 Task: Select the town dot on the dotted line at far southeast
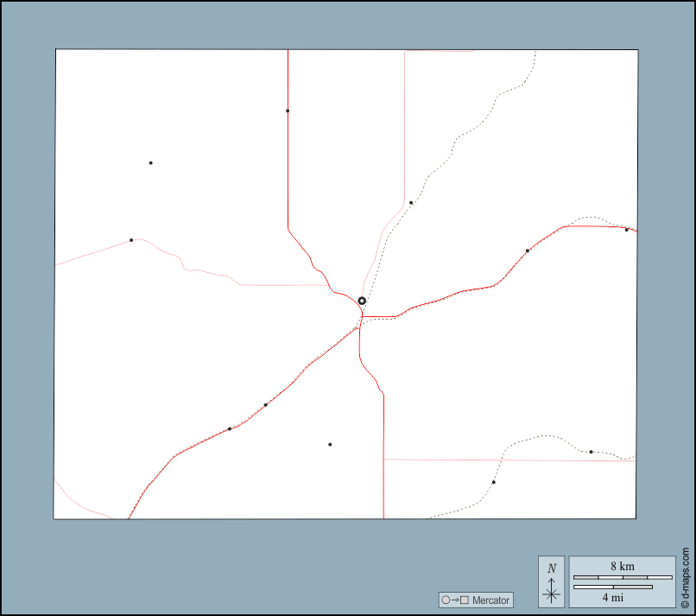(x=591, y=452)
